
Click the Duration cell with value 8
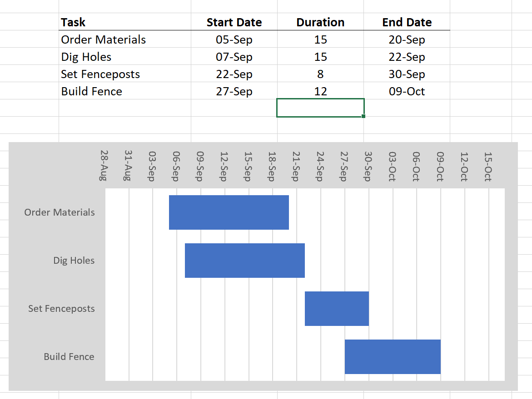pyautogui.click(x=320, y=74)
